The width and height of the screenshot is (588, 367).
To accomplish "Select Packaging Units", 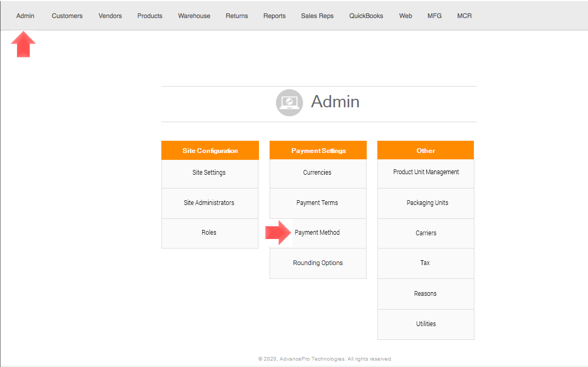I will [x=427, y=203].
